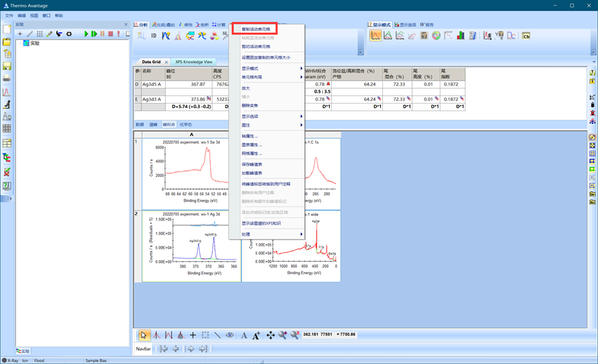Screen dimensions: 598x364
Task: Click the magnifier zoom-in tool in bottom toolbar
Action: click(283, 335)
